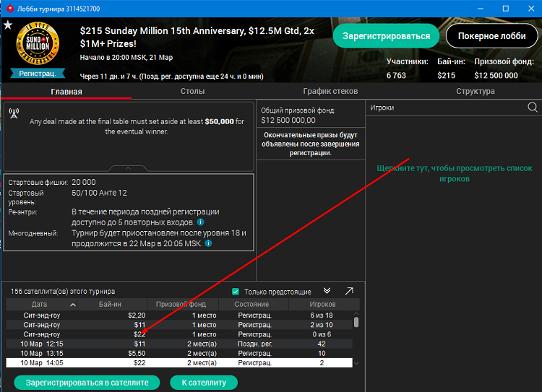Sort satellites by the 'Дата' column
This screenshot has height=392, width=542.
[39, 305]
